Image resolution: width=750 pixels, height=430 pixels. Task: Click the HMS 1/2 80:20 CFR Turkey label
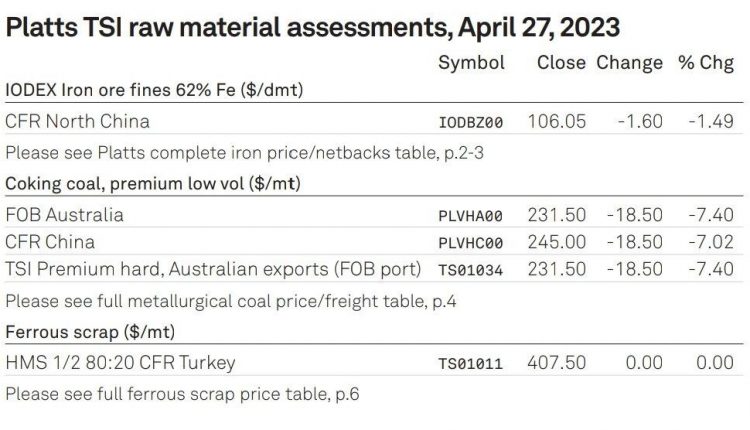pos(121,363)
